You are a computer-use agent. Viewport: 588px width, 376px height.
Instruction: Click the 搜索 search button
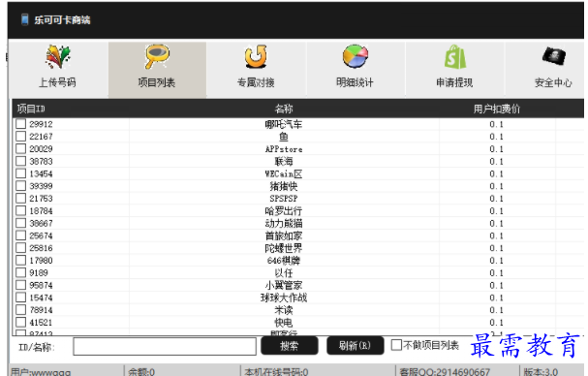point(290,346)
